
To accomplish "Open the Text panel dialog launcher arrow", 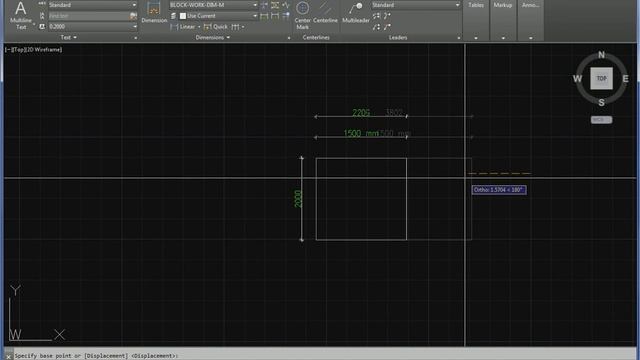I will click(136, 38).
